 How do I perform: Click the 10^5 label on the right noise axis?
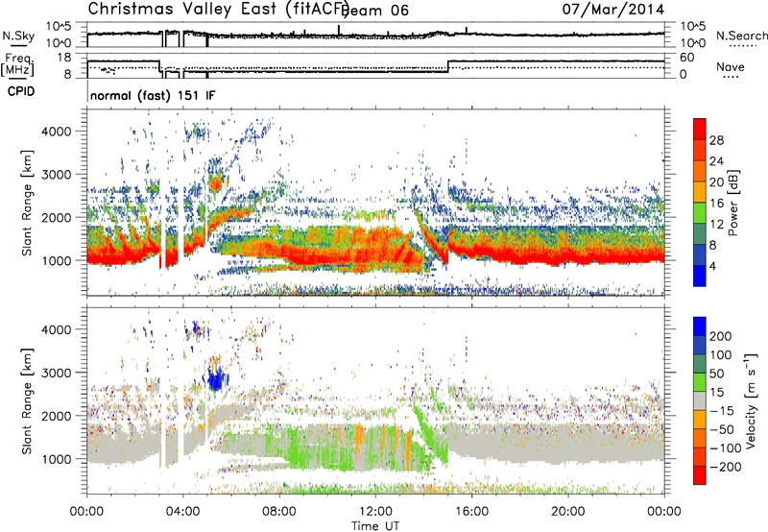click(693, 26)
